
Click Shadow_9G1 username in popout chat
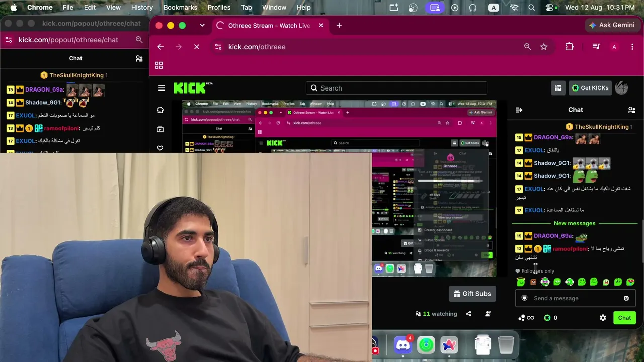(43, 102)
